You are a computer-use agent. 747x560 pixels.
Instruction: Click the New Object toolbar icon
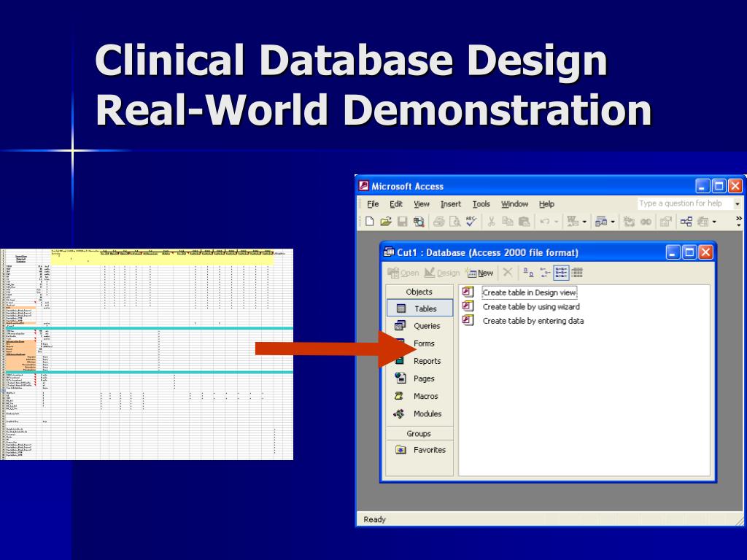[703, 222]
